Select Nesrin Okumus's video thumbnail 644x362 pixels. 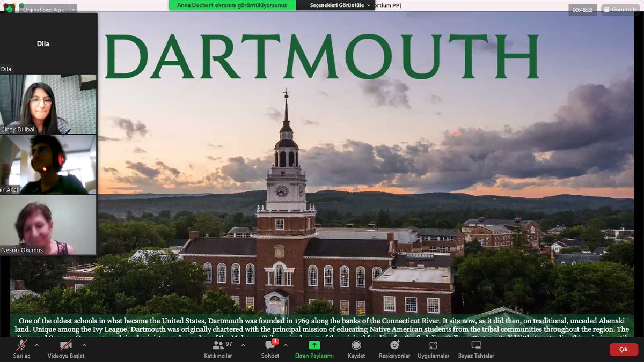pyautogui.click(x=48, y=225)
